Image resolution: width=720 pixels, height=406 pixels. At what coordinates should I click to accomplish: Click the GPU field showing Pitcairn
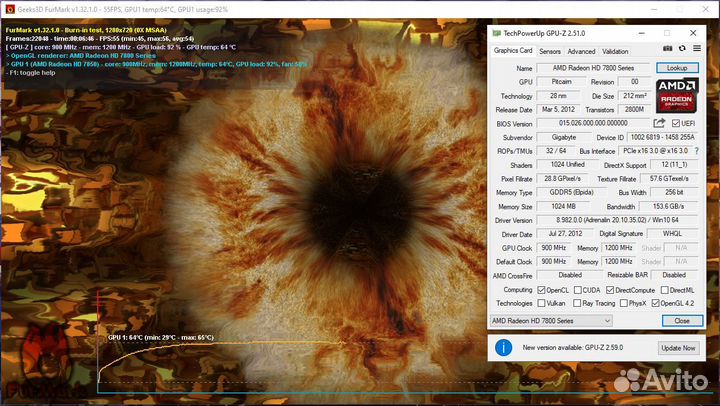point(561,82)
